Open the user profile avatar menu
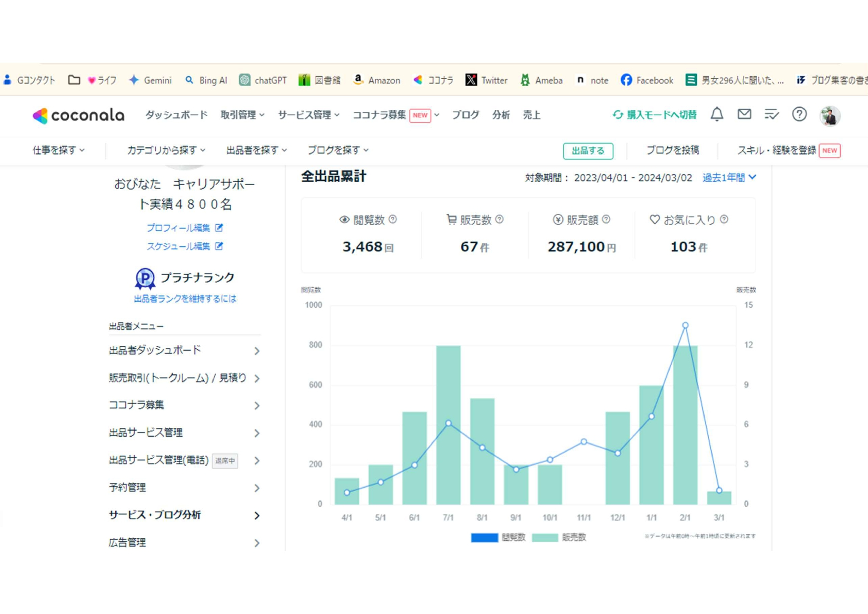Image resolution: width=868 pixels, height=614 pixels. [829, 116]
